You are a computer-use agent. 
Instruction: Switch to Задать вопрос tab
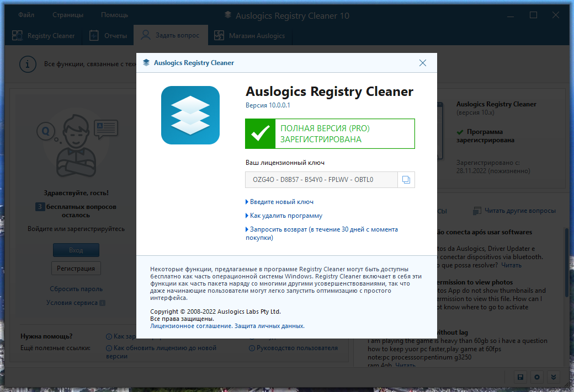click(171, 35)
